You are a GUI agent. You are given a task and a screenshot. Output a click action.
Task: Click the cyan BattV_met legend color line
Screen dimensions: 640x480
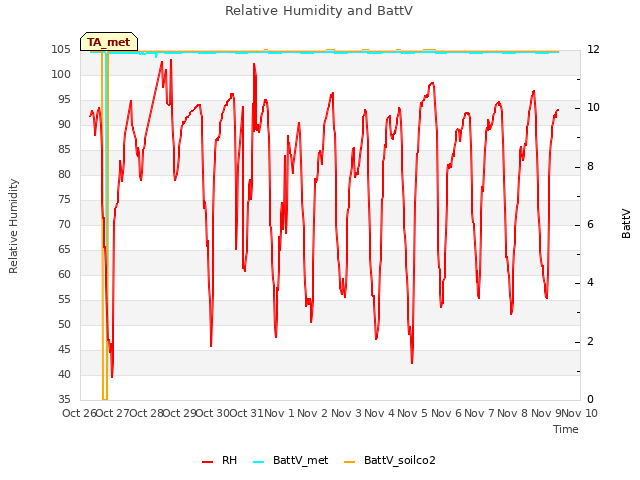tap(259, 462)
